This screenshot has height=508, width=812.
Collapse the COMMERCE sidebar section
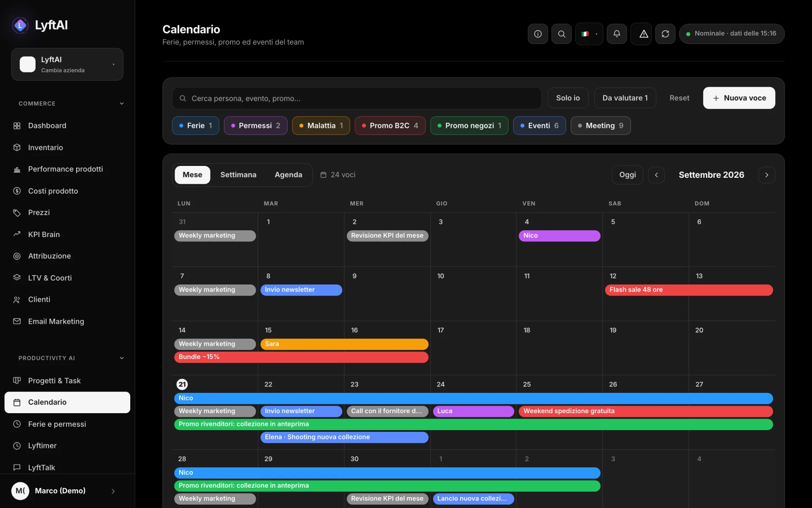[x=71, y=104]
